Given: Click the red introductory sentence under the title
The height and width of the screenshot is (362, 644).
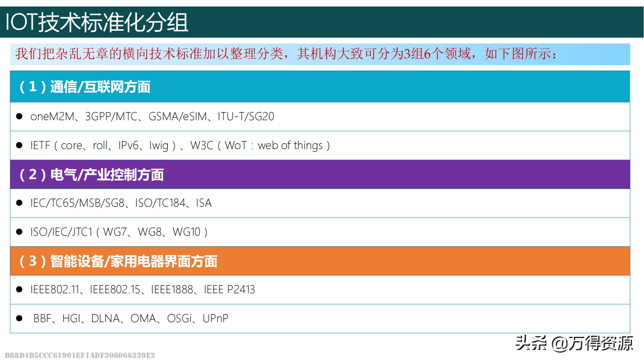Looking at the screenshot, I should (x=285, y=54).
